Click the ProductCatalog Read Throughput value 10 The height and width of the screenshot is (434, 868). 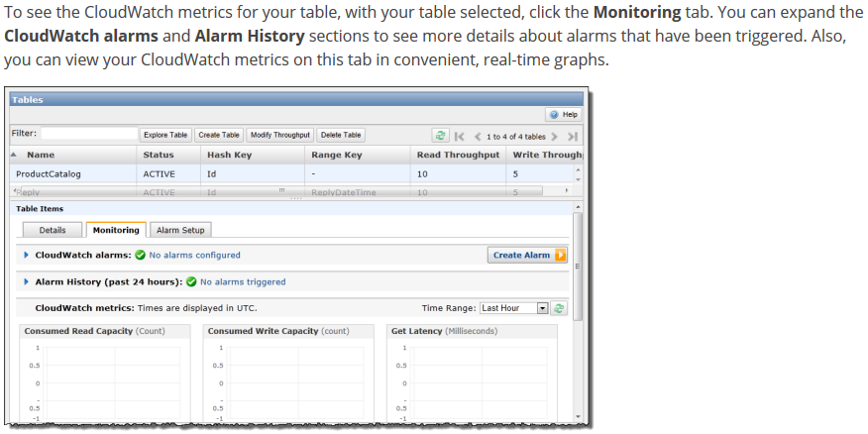pos(422,173)
